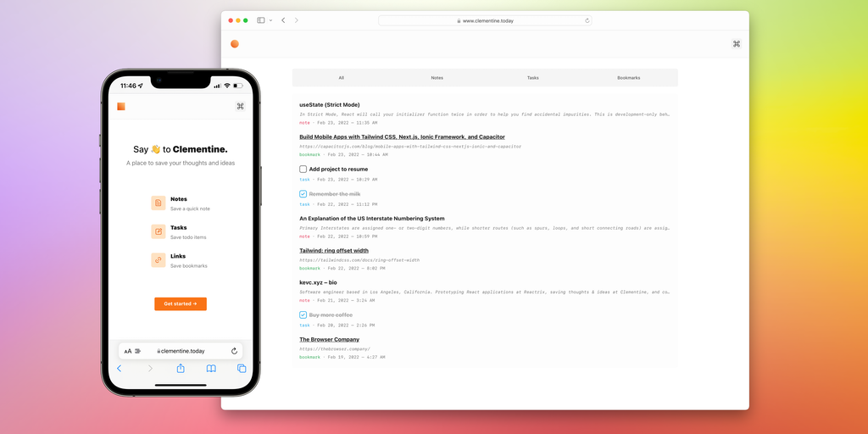Screen dimensions: 868x434
Task: Tap the clementine.today mobile address field
Action: (x=181, y=351)
